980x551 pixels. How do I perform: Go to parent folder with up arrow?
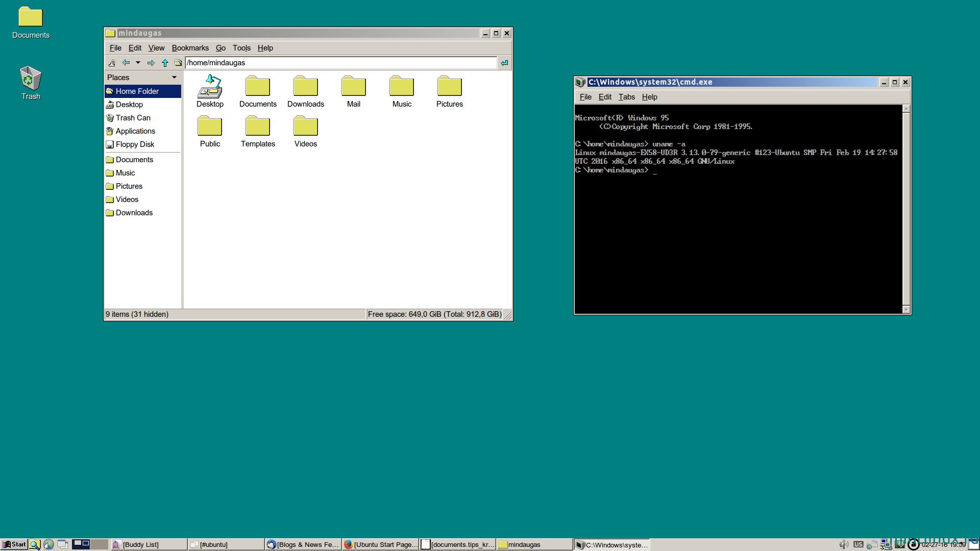coord(165,63)
